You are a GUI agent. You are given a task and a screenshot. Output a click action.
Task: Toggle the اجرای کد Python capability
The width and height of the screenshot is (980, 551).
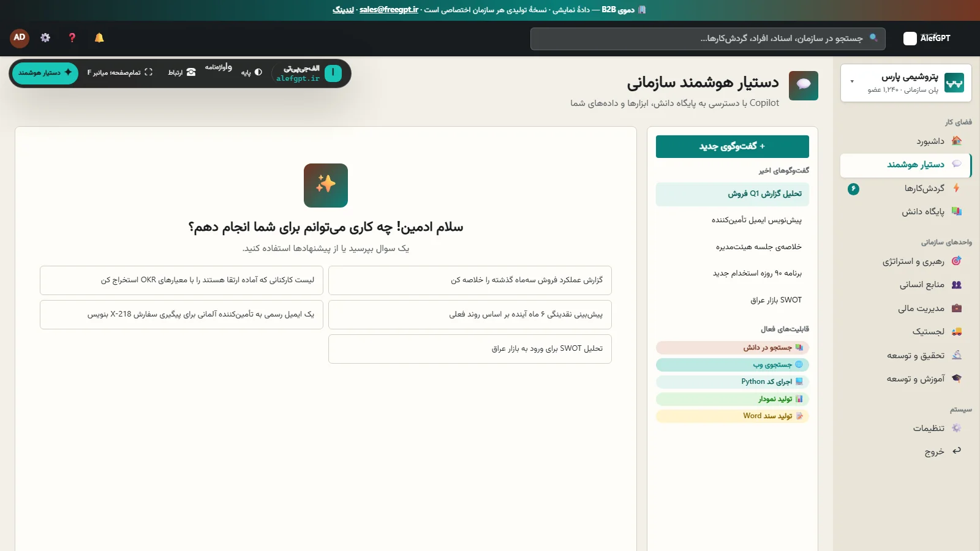[732, 382]
